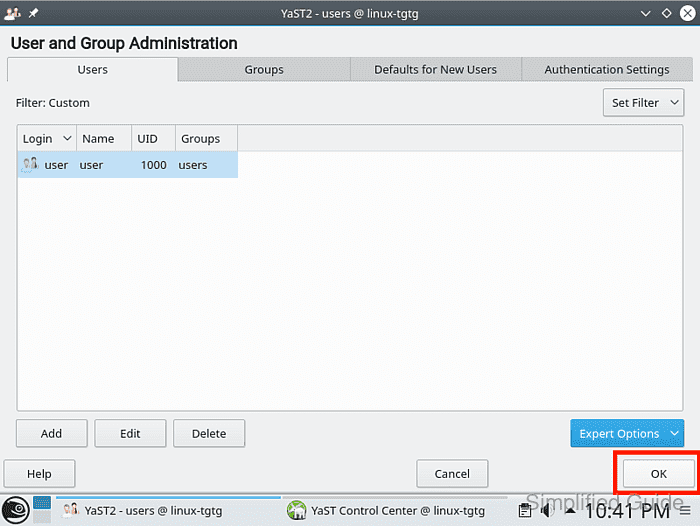Sort by the Name column header

104,139
